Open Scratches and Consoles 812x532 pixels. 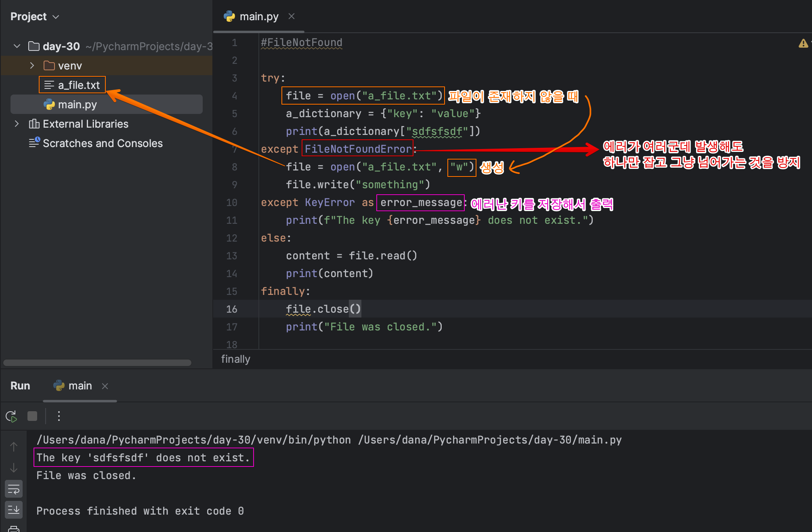tap(103, 143)
